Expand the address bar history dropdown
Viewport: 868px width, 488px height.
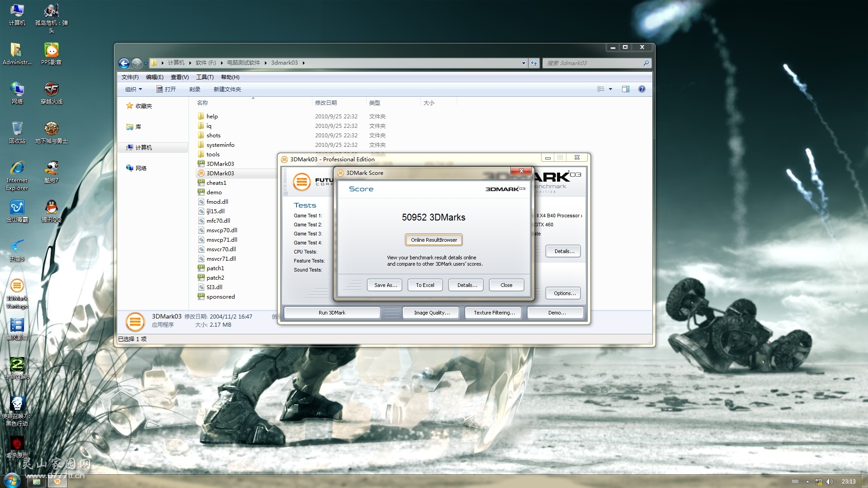tap(524, 63)
